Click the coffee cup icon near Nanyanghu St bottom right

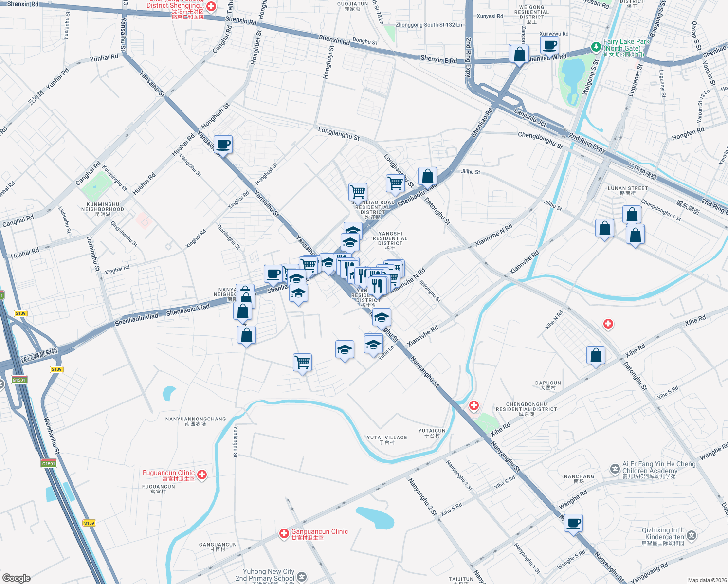574,523
